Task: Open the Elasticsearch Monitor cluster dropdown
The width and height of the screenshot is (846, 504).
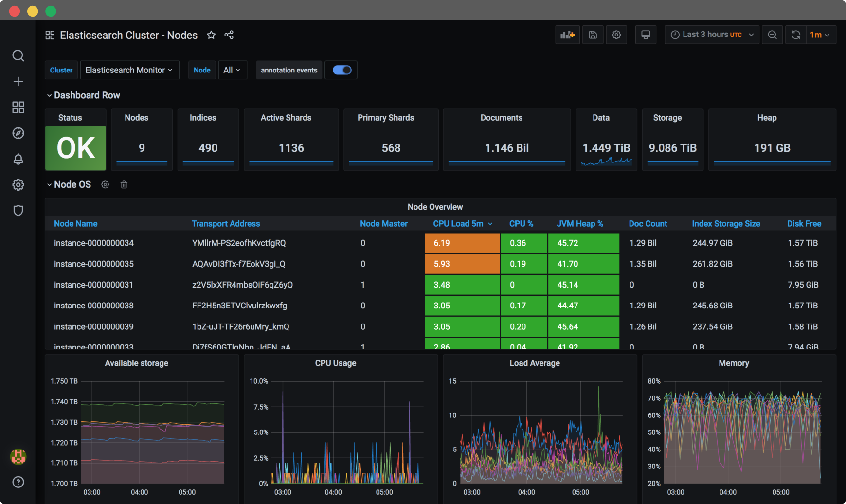Action: pyautogui.click(x=129, y=70)
